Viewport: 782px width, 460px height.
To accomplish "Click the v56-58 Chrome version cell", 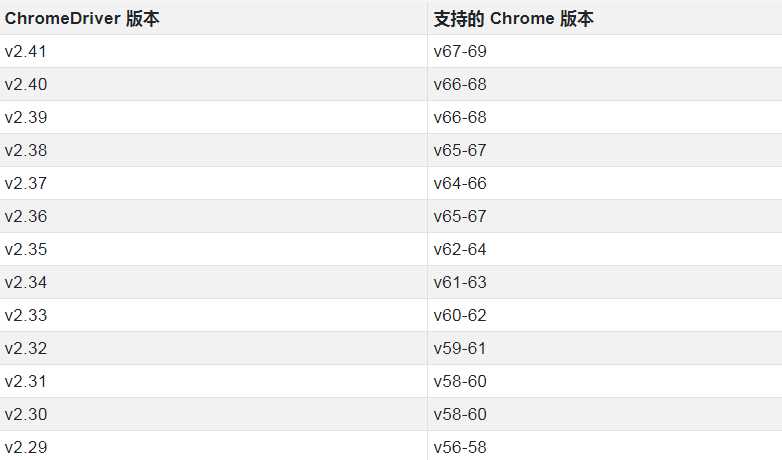I will (604, 446).
